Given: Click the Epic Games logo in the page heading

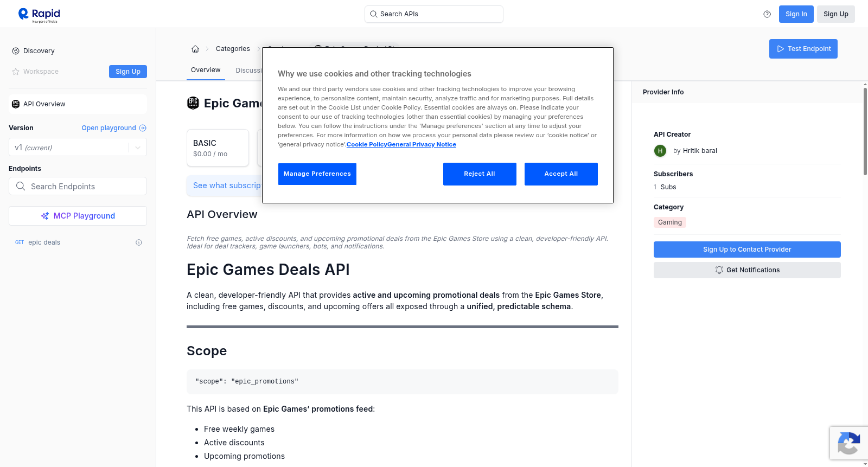Looking at the screenshot, I should 193,103.
